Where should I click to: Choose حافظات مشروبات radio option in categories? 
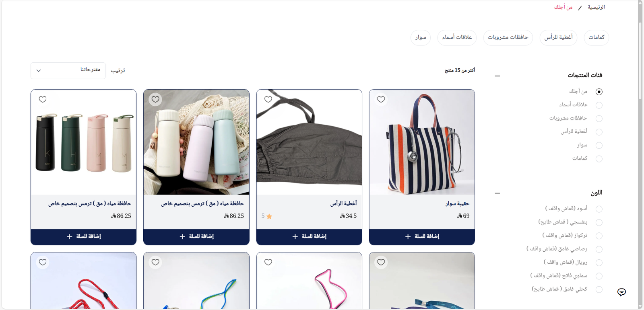(599, 119)
